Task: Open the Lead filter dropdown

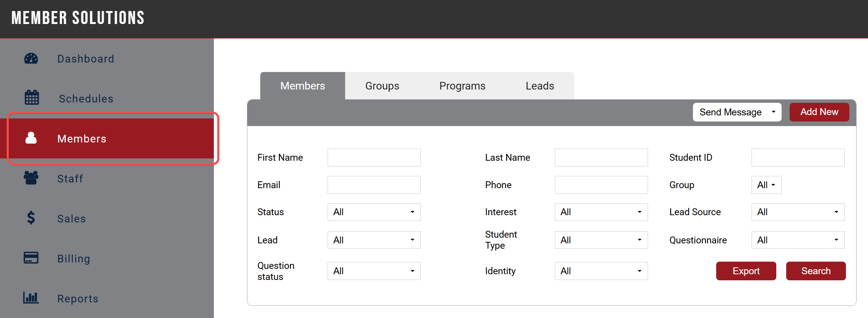Action: pyautogui.click(x=374, y=240)
